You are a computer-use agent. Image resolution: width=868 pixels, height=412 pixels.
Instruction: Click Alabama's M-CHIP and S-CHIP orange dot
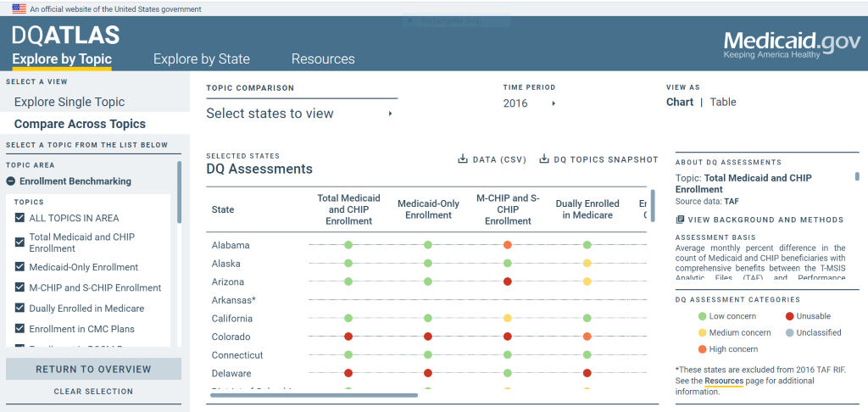pos(508,245)
